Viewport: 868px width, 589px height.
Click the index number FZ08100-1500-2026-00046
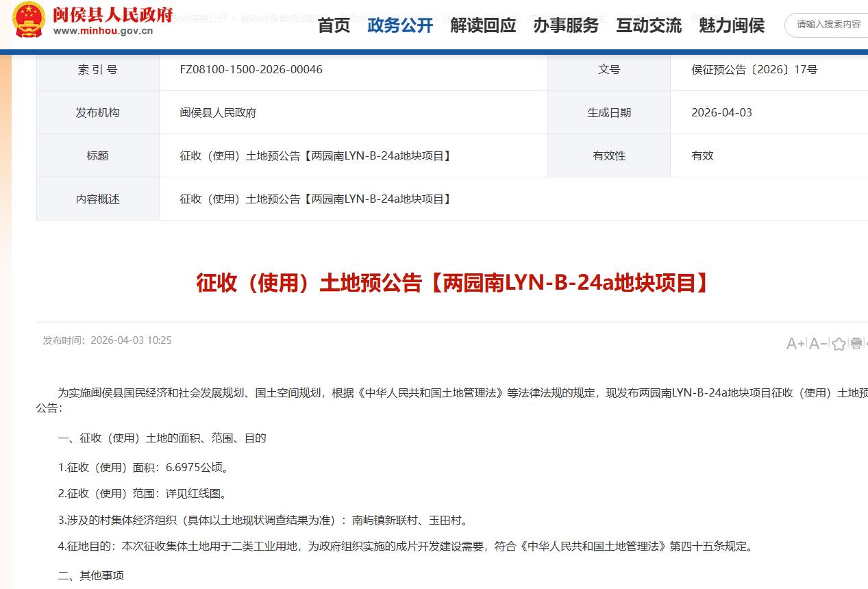click(x=251, y=69)
